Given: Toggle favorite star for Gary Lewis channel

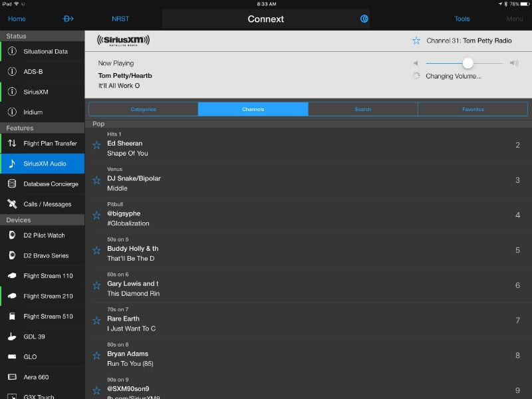Looking at the screenshot, I should [96, 285].
